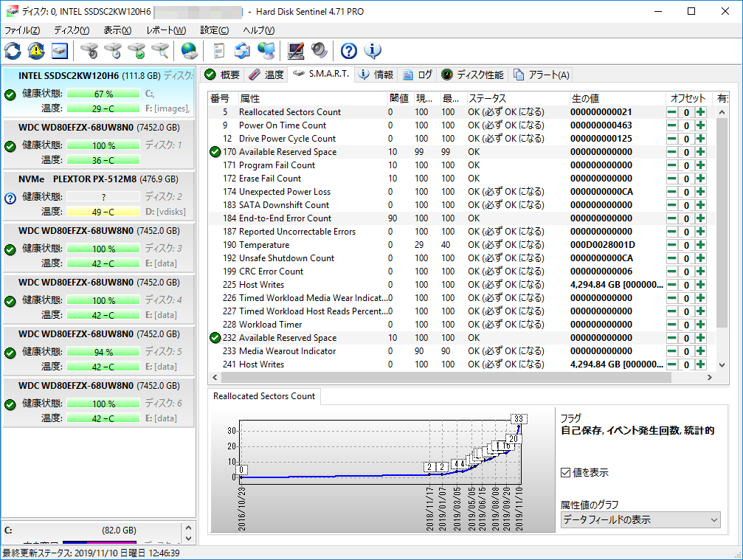The width and height of the screenshot is (743, 560).
Task: Click the green minus offset button for Reallocated Sectors
Action: pos(671,112)
